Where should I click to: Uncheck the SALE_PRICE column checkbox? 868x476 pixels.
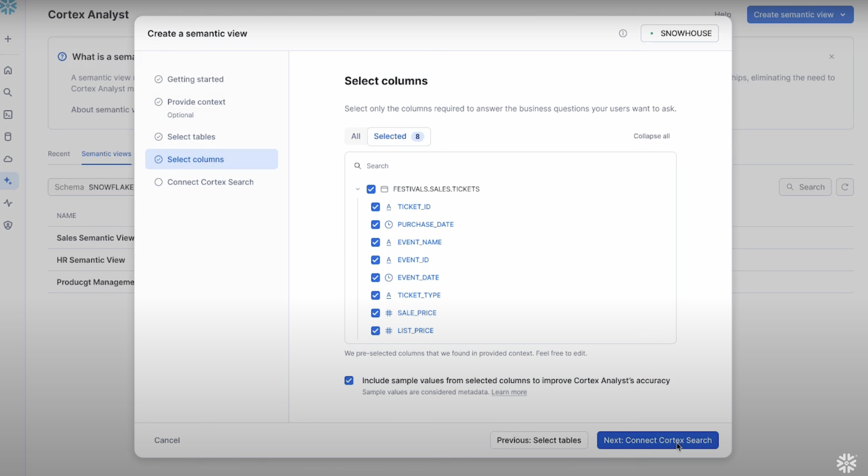pos(375,313)
